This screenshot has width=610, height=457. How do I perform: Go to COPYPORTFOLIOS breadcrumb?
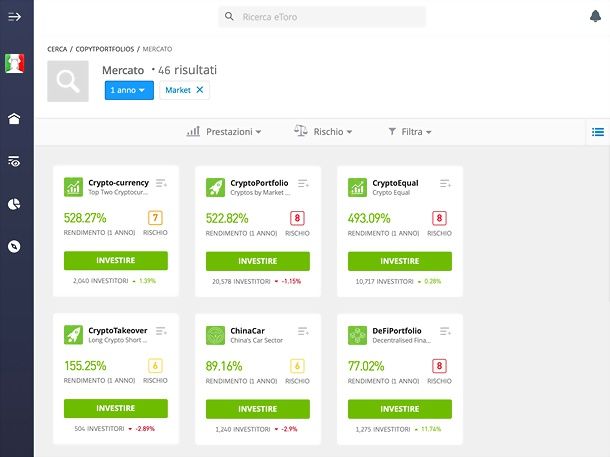(x=105, y=49)
